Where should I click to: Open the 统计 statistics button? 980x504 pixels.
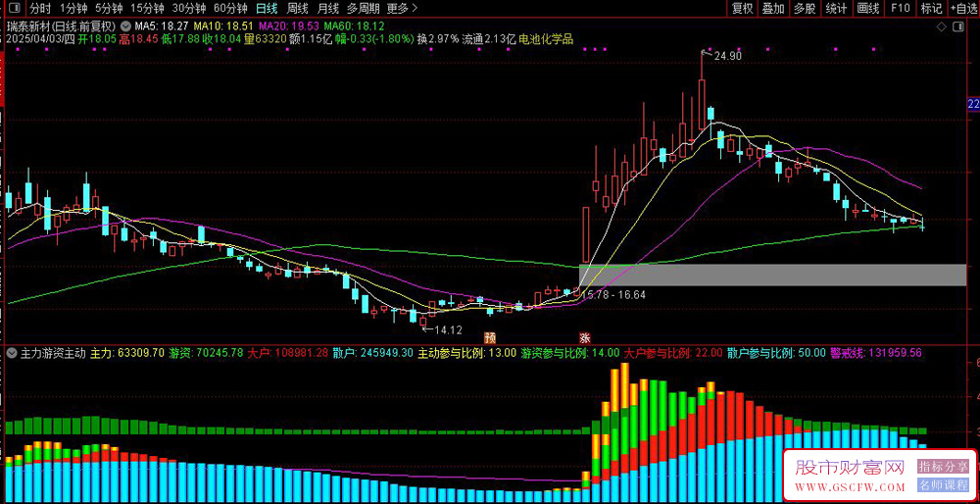836,8
